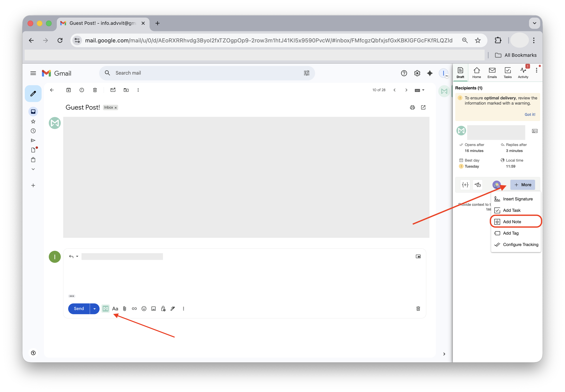Viewport: 565px width, 392px height.
Task: Remove the Inbox label from conversation
Action: point(116,108)
